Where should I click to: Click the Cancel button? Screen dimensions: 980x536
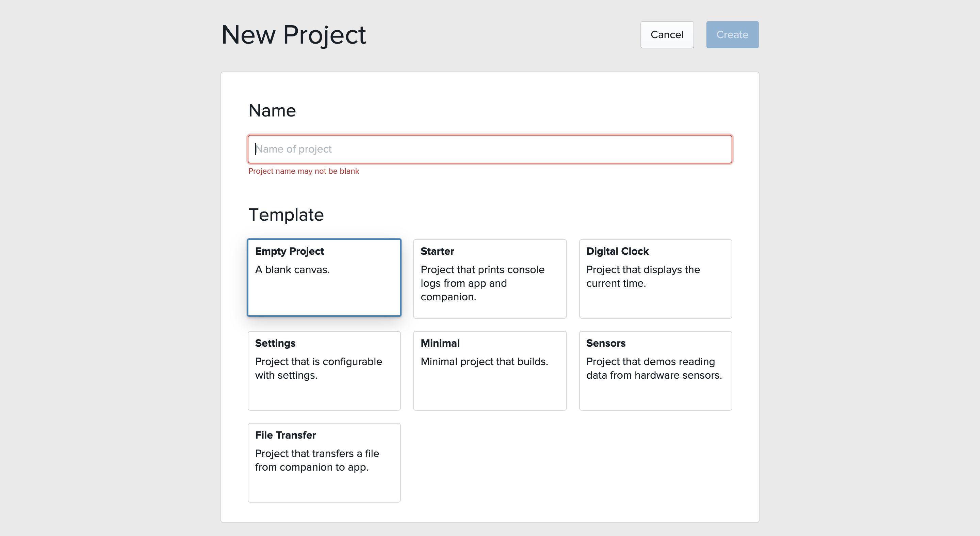pyautogui.click(x=667, y=35)
